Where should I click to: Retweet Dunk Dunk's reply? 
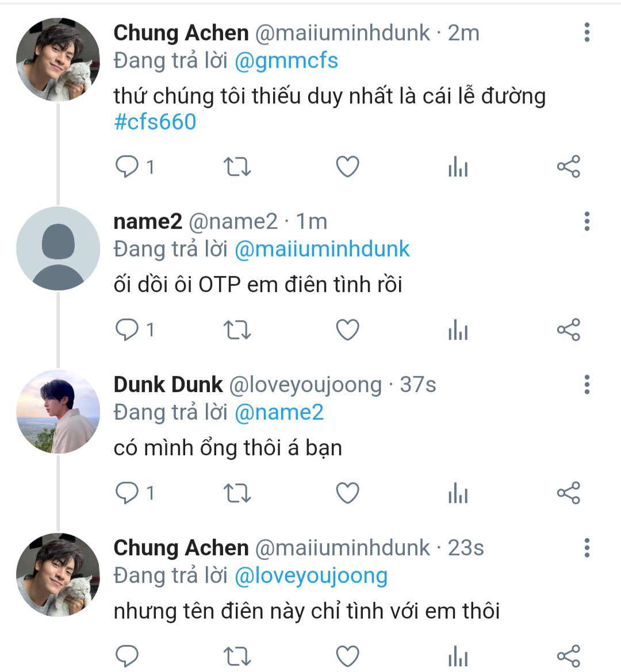[x=236, y=493]
